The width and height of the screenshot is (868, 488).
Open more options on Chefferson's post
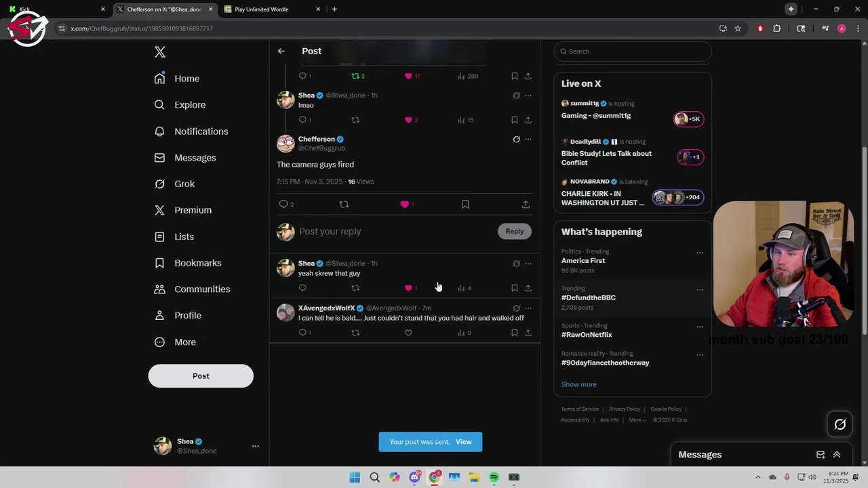pos(528,140)
